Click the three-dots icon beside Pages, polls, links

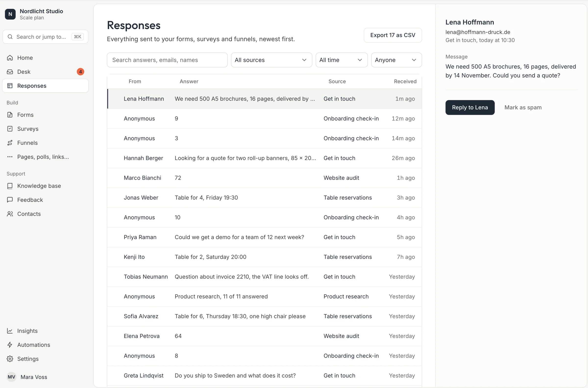(x=10, y=157)
